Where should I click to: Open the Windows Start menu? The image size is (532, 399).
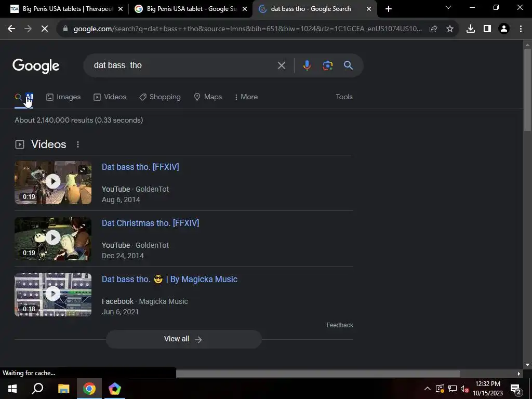pyautogui.click(x=12, y=389)
